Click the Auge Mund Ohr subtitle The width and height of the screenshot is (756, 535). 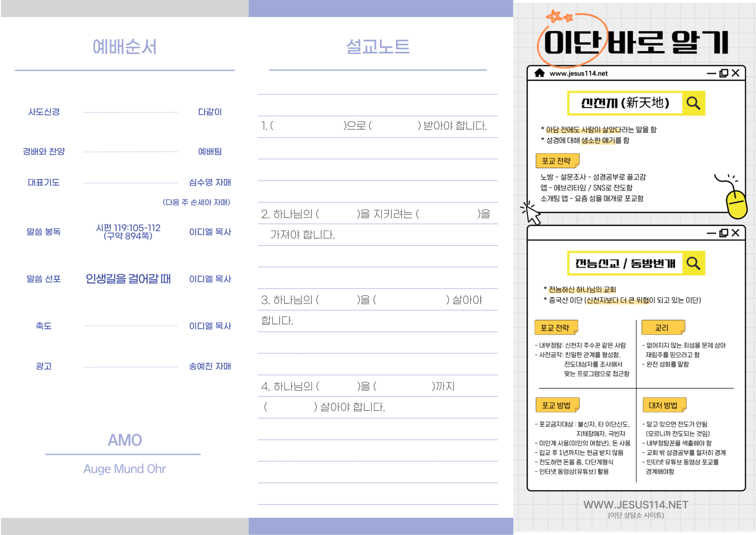pos(125,469)
